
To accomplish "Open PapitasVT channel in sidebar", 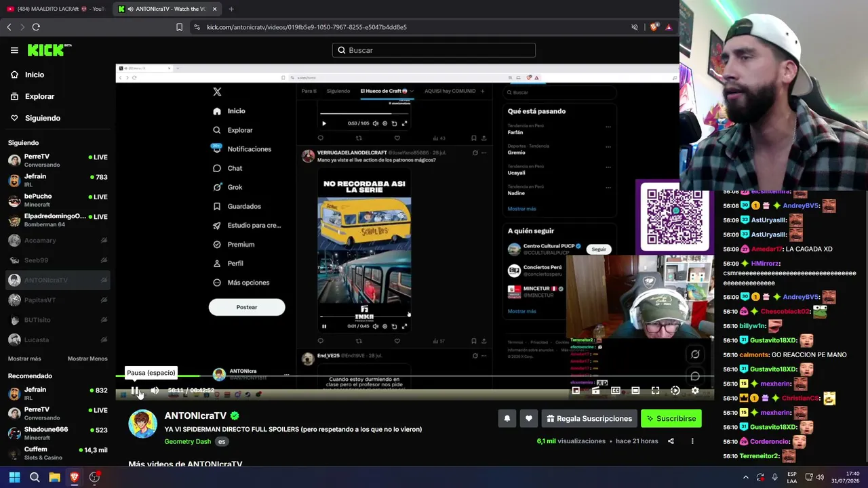I will pyautogui.click(x=58, y=300).
